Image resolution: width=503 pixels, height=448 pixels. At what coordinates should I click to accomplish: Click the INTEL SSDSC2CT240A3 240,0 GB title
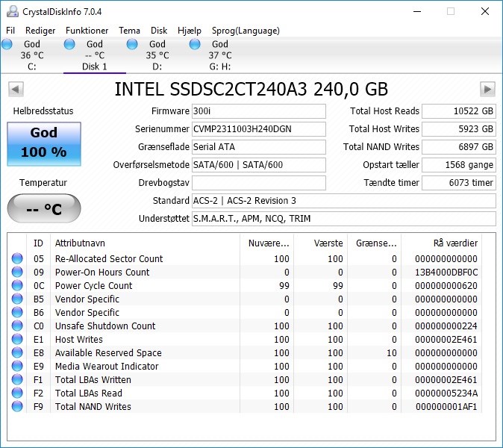[x=251, y=89]
